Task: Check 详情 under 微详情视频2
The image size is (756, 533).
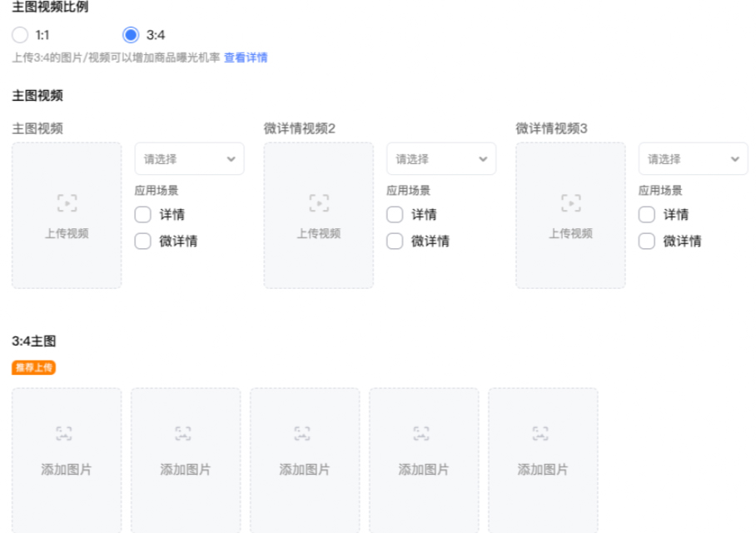Action: pyautogui.click(x=395, y=214)
